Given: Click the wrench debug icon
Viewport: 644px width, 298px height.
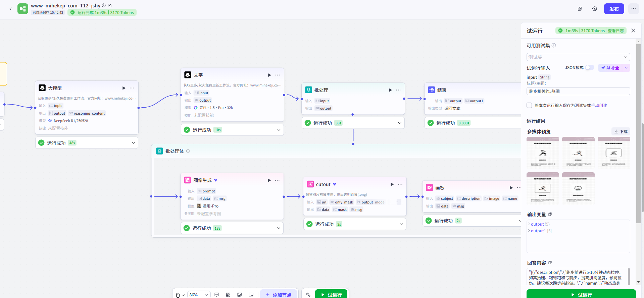Looking at the screenshot, I should point(308,295).
